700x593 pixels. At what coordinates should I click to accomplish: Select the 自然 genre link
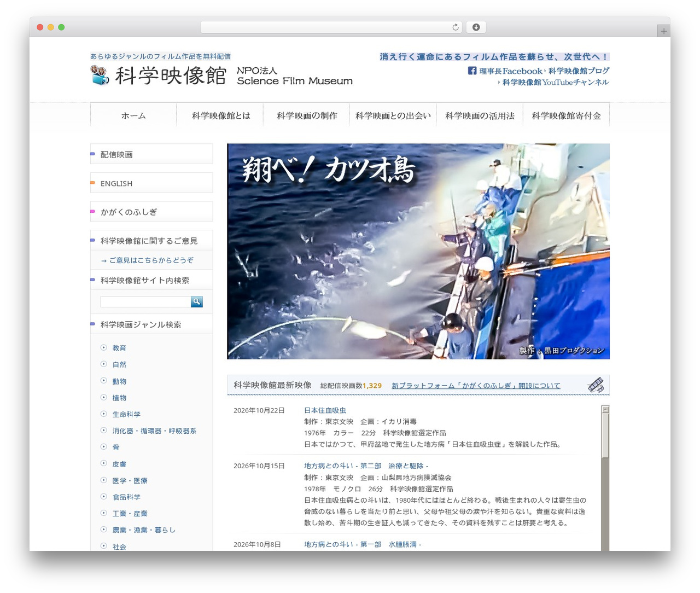coord(119,364)
